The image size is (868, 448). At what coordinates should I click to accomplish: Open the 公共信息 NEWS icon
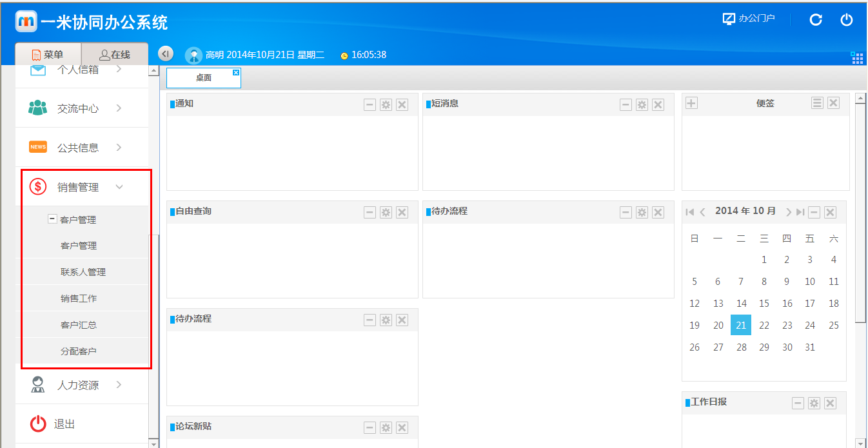coord(38,147)
